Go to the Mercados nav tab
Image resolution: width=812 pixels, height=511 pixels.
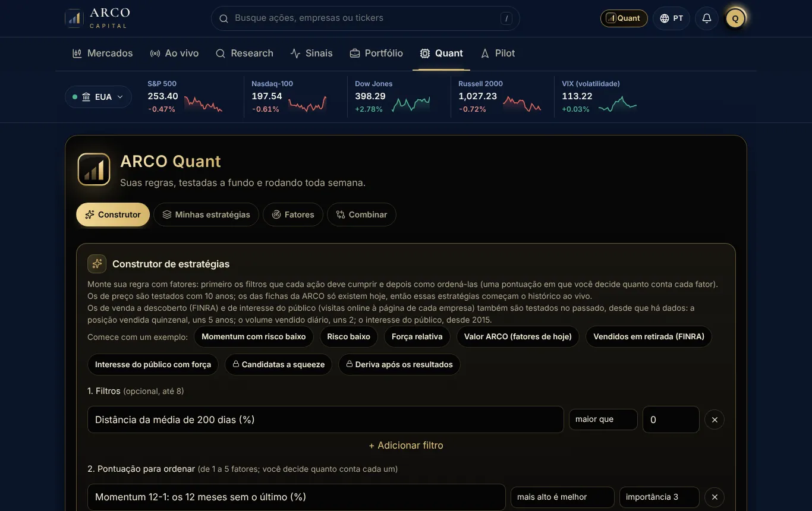pos(102,53)
